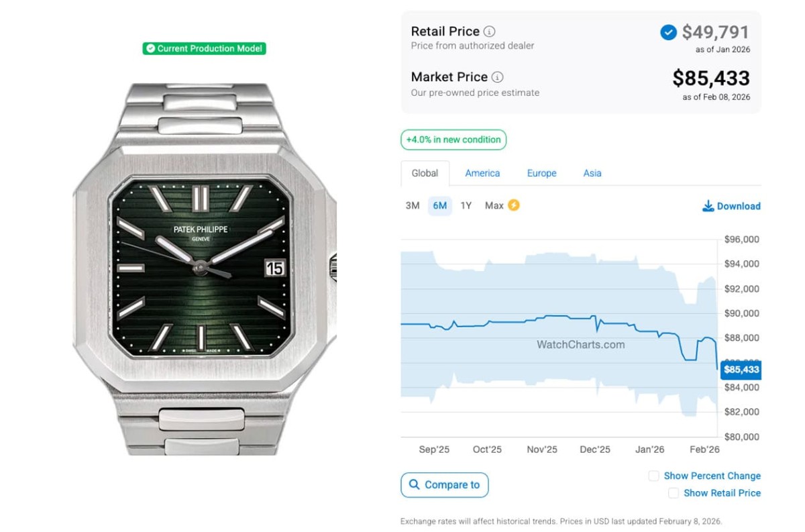This screenshot has height=532, width=805.
Task: Open the Europe region tab
Action: tap(541, 173)
